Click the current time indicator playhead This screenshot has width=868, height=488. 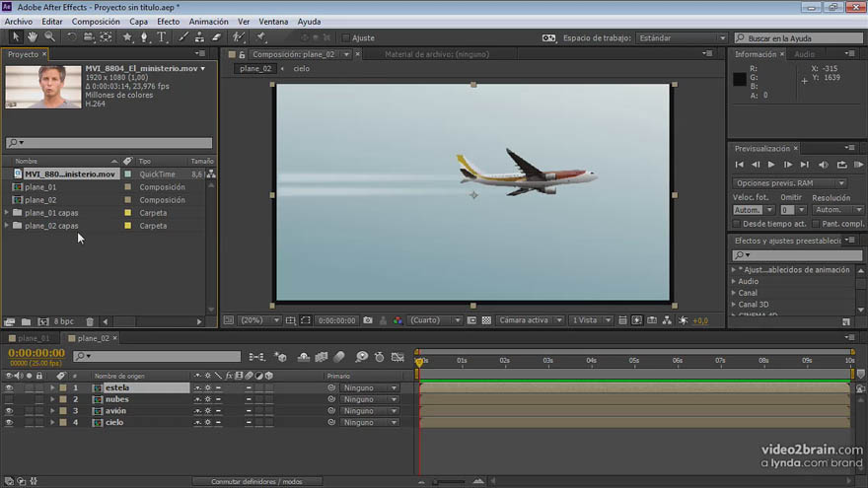(419, 362)
